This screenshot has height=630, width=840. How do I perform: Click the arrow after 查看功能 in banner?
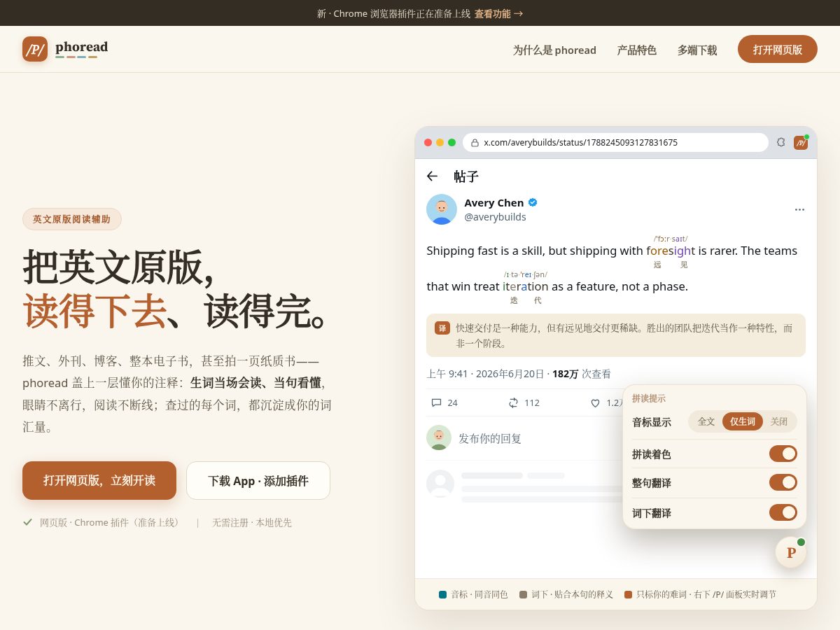coord(519,13)
